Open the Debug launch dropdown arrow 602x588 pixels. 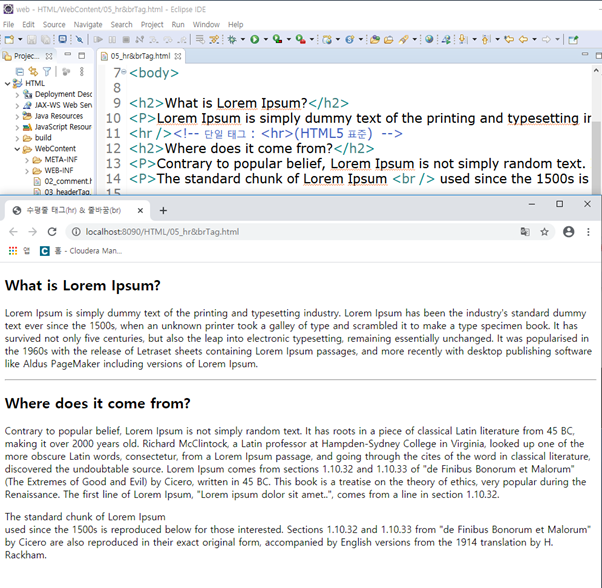pos(243,40)
